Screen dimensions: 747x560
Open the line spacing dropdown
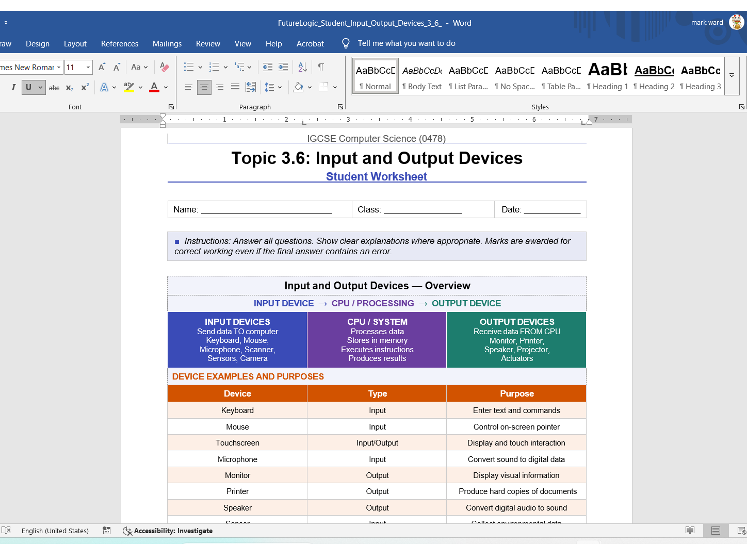click(273, 87)
